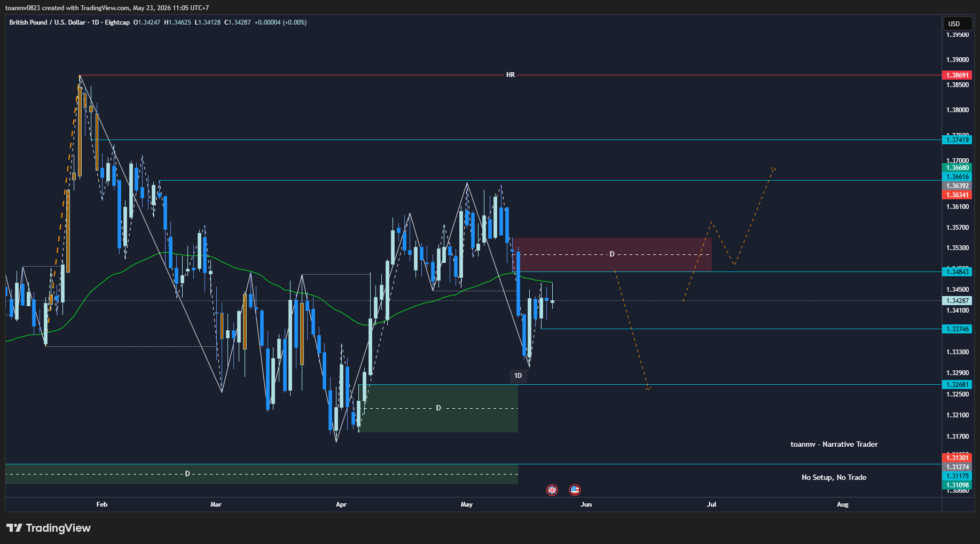Select the 1.33746 price label

pyautogui.click(x=957, y=329)
